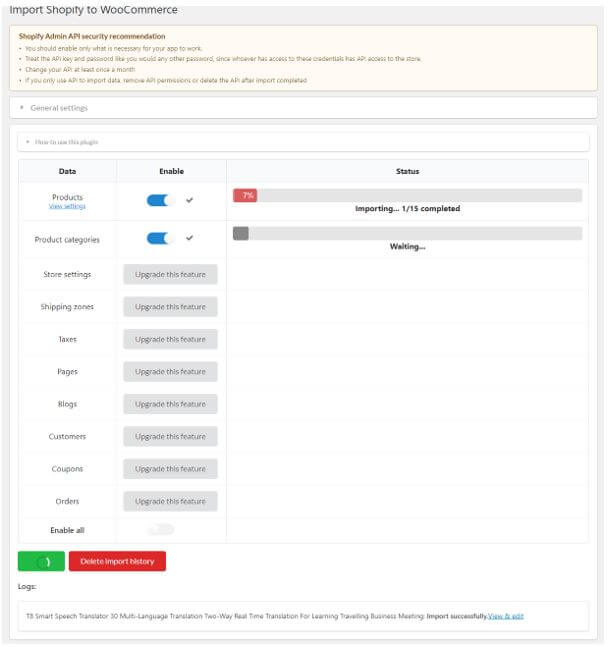Disable the Product categories import toggle
The height and width of the screenshot is (647, 608).
point(160,238)
